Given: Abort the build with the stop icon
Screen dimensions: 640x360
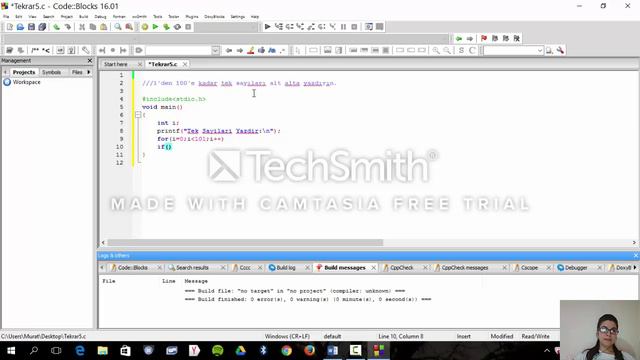Looking at the screenshot, I should pos(188,27).
